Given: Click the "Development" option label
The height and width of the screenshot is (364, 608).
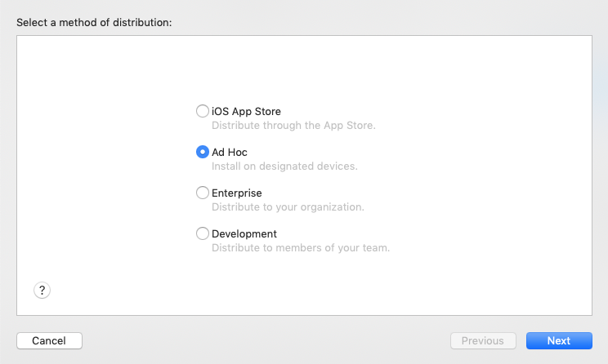Looking at the screenshot, I should tap(244, 233).
